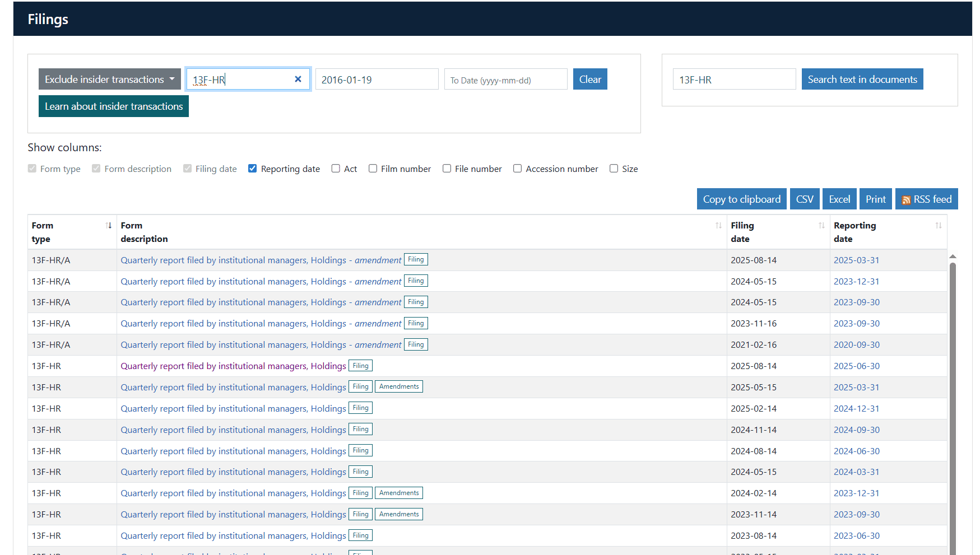This screenshot has width=980, height=555.
Task: Open Filing for 13F-HR/A reporting 2023-12-31
Action: (416, 281)
